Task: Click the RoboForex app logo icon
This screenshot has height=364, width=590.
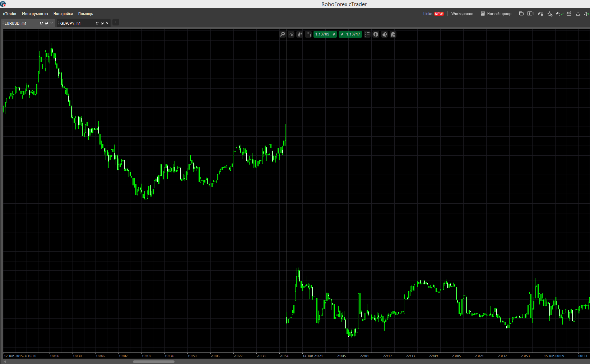Action: 3,4
